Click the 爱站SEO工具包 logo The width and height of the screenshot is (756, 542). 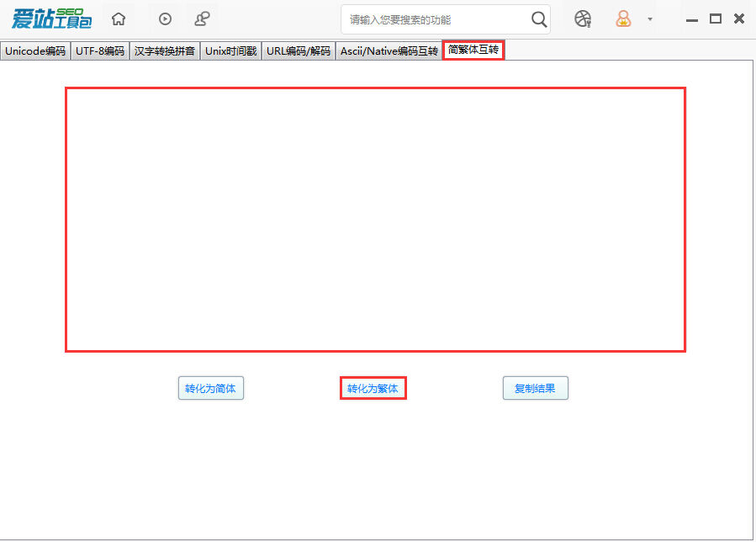pyautogui.click(x=51, y=19)
